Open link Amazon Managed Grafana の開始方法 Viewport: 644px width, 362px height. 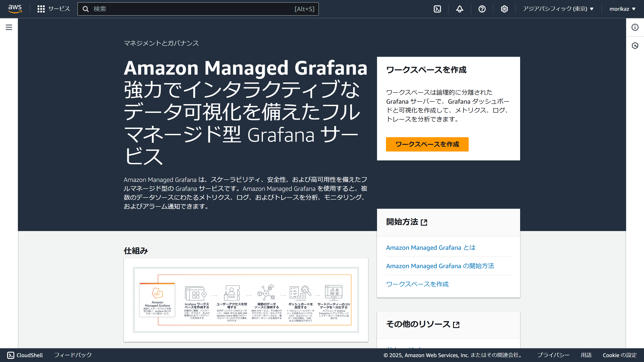[x=440, y=266]
